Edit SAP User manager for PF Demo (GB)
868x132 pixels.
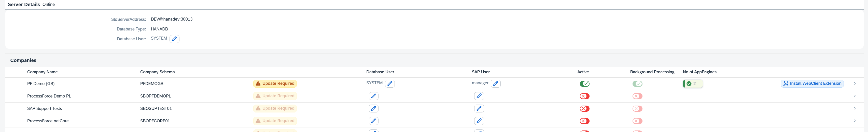pos(495,84)
